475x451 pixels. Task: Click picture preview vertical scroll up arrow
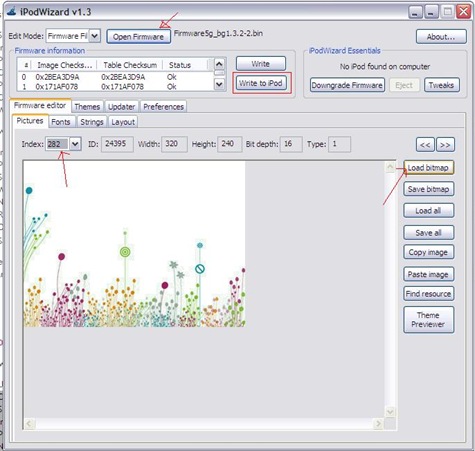[x=390, y=167]
